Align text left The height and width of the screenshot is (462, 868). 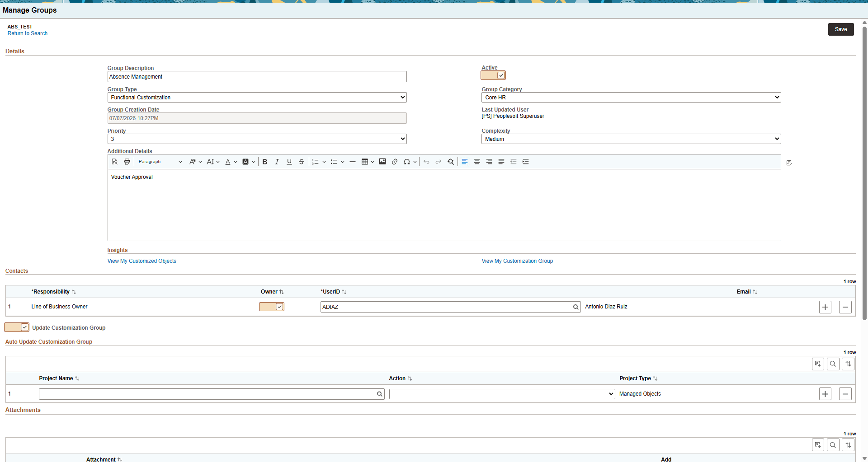tap(465, 162)
